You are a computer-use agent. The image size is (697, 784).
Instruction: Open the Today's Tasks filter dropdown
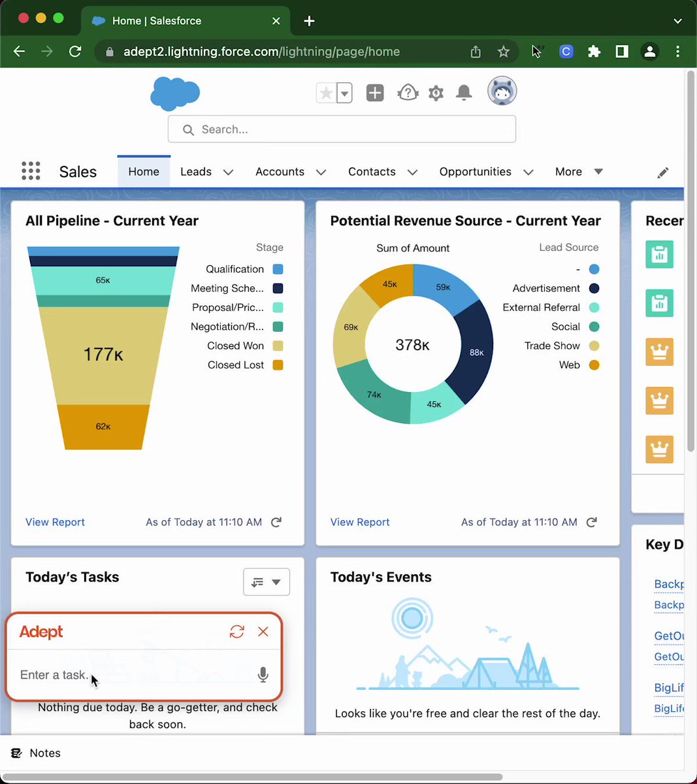click(267, 581)
